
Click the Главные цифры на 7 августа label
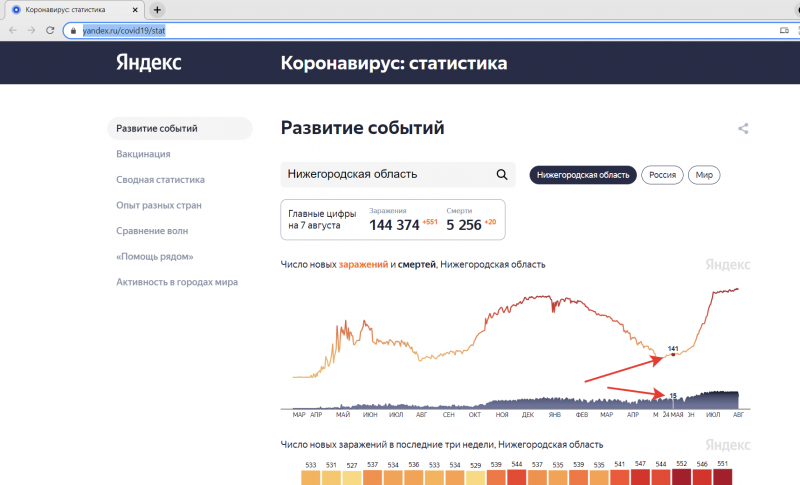point(322,219)
